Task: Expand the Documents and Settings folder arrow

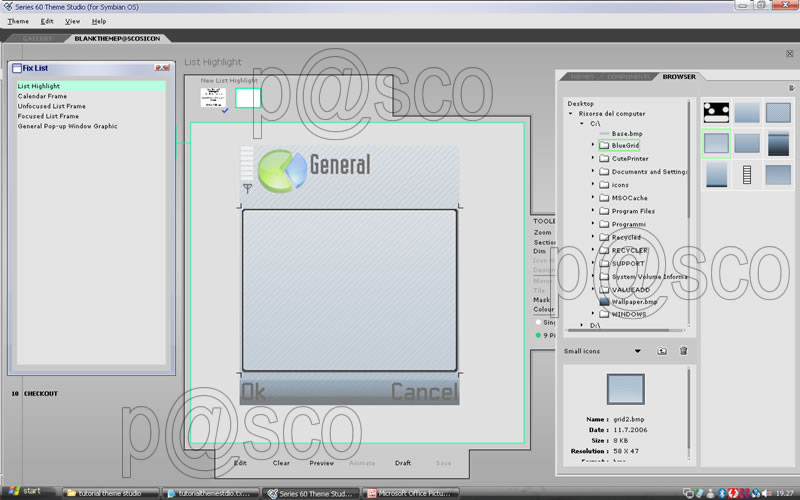Action: [x=593, y=171]
